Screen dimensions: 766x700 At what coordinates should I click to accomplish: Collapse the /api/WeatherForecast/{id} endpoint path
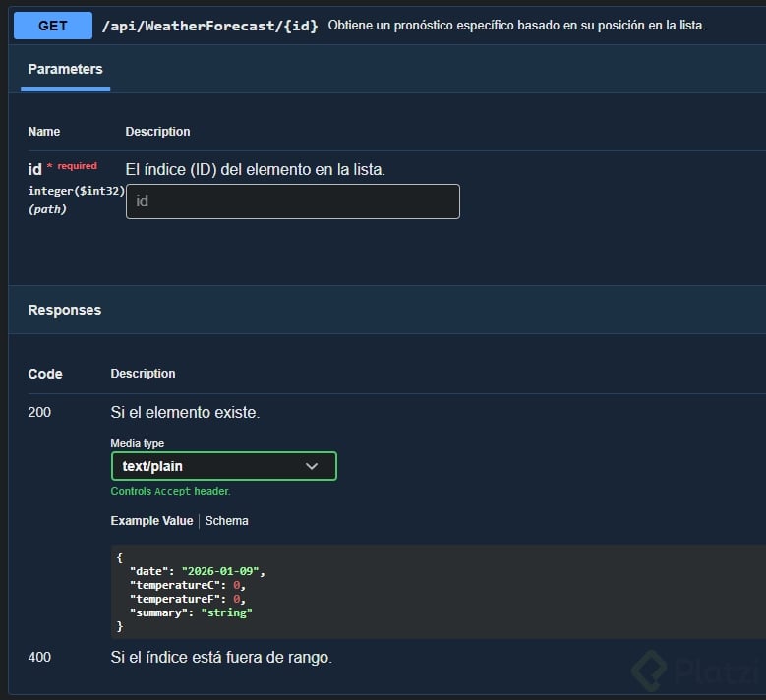coord(209,26)
